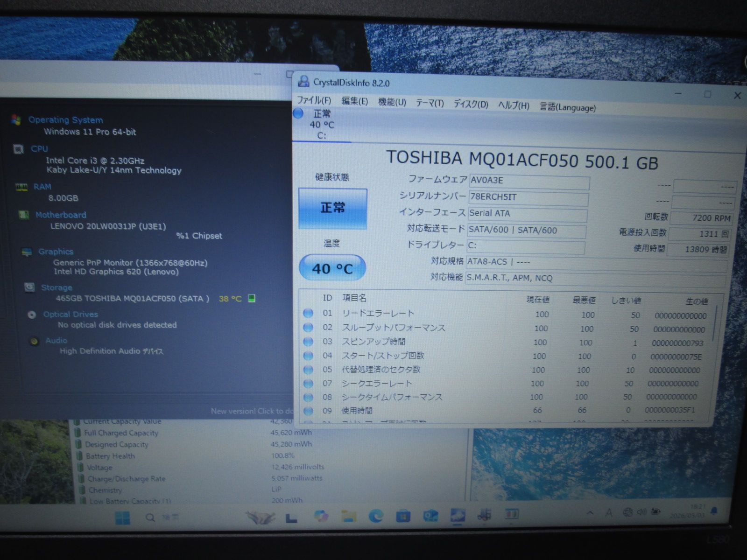Select RAM section heading in Speccy
Screen dimensions: 747x560
coord(42,187)
